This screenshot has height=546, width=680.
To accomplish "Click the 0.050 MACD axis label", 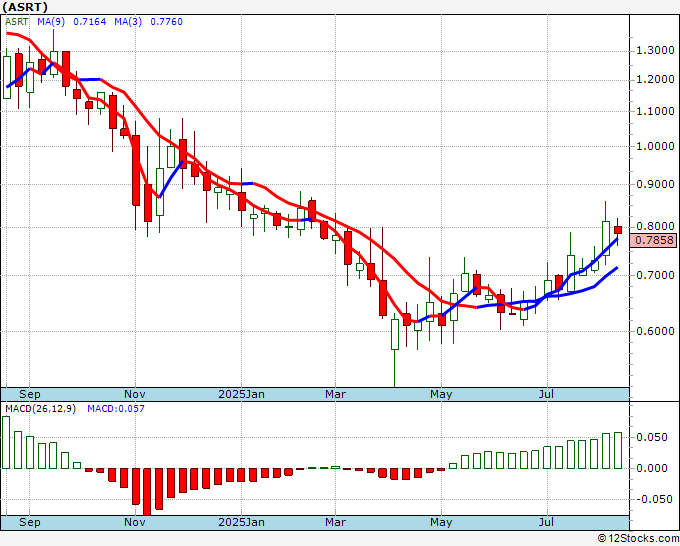I will [x=651, y=437].
